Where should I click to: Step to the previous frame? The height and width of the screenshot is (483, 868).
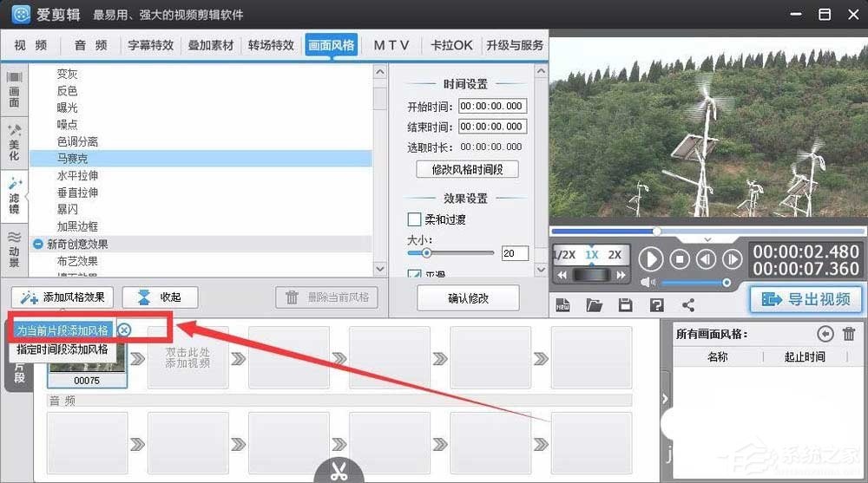[706, 259]
